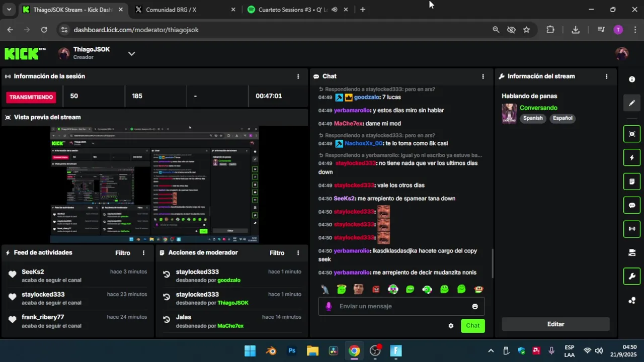Click the green Chat send button
644x362 pixels.
coord(473,326)
